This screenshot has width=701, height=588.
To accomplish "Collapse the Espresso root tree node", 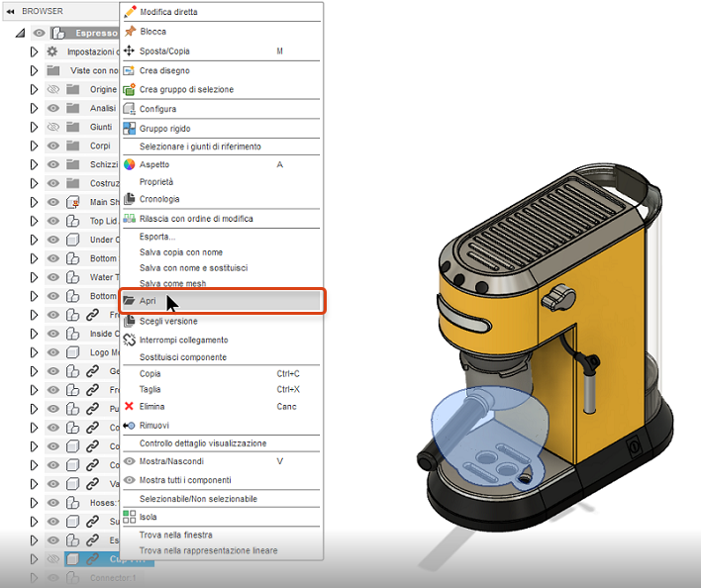I will click(x=20, y=33).
